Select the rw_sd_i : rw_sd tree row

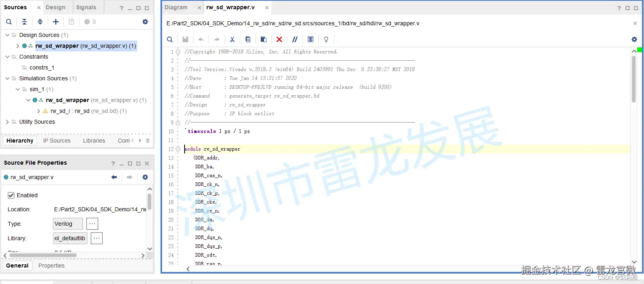coord(89,111)
